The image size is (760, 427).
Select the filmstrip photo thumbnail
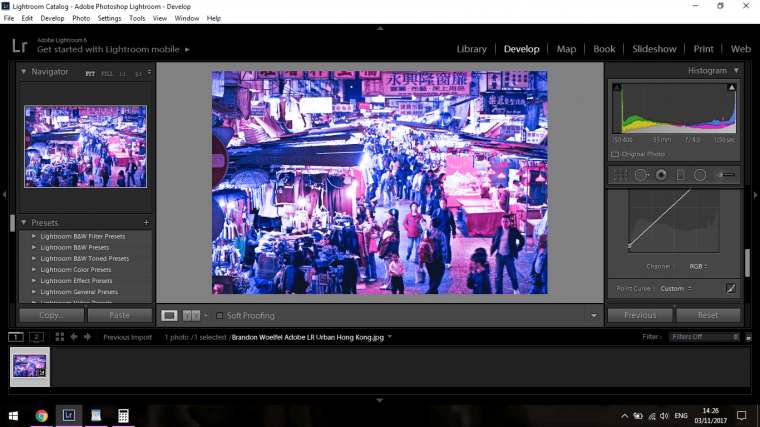30,366
